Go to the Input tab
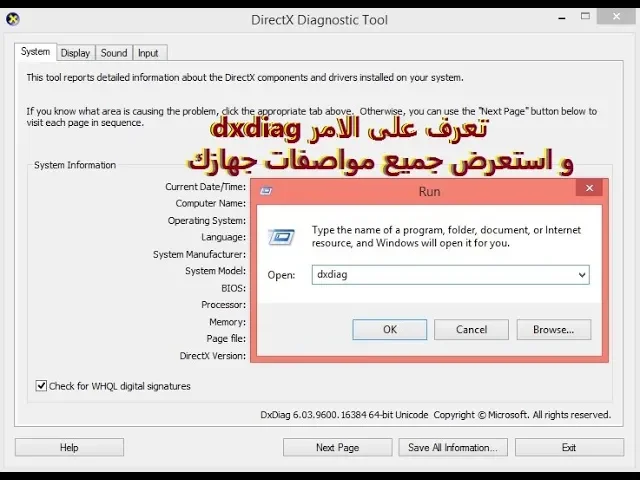640x480 pixels. point(148,53)
